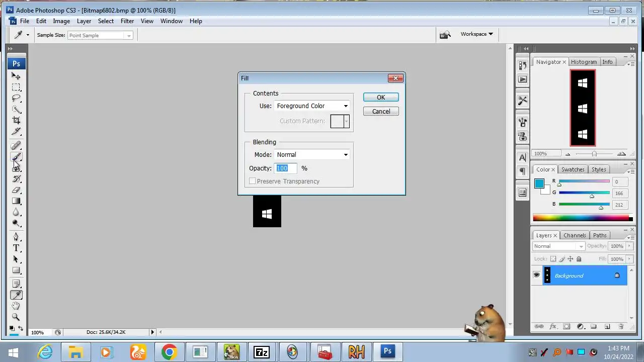Image resolution: width=644 pixels, height=362 pixels.
Task: Click the Navigator preview thumbnail
Action: [583, 108]
